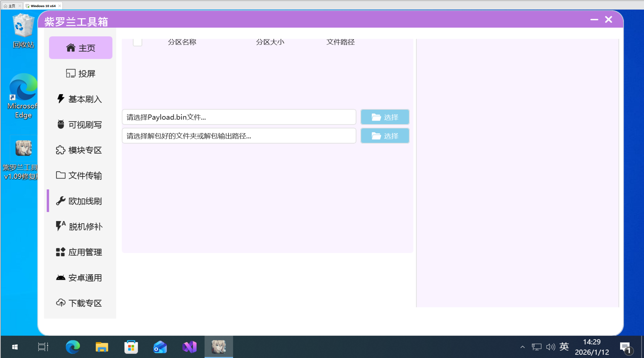Click 选择 button for Payload.bin file
Viewport: 644px width, 358px height.
385,117
